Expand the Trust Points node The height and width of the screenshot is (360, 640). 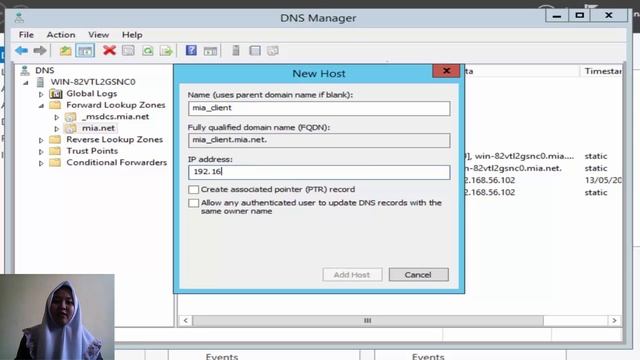tap(41, 151)
